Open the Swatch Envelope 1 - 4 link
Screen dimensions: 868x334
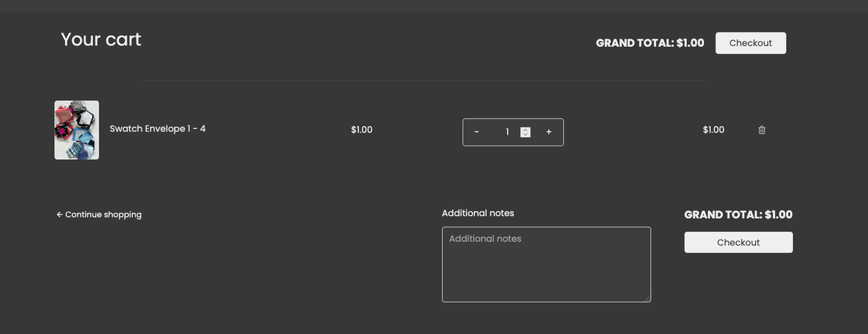click(157, 129)
